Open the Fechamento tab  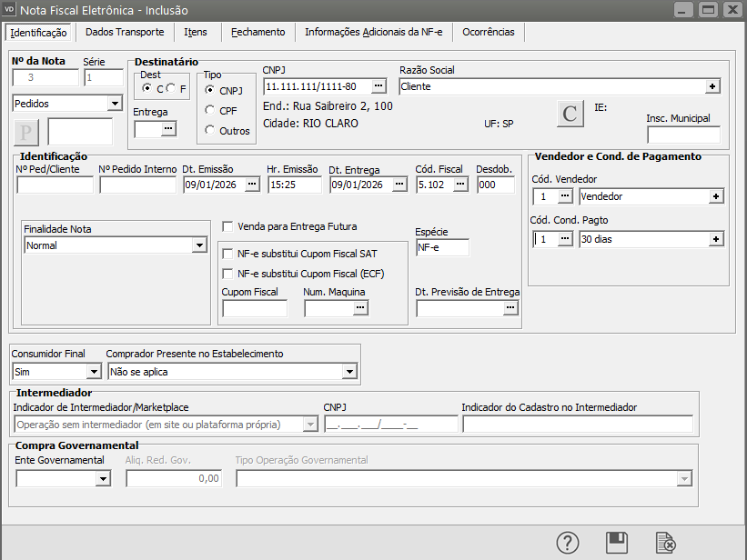point(257,32)
